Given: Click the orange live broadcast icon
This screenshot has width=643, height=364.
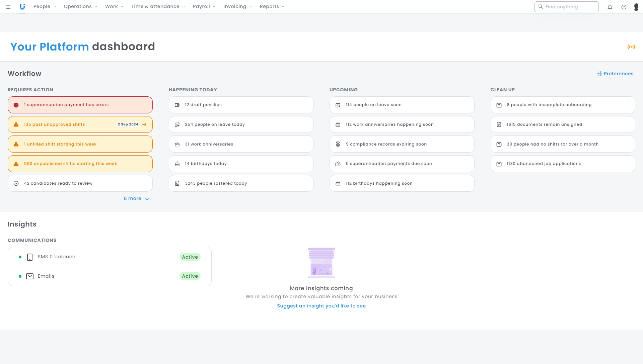Looking at the screenshot, I should pyautogui.click(x=631, y=47).
